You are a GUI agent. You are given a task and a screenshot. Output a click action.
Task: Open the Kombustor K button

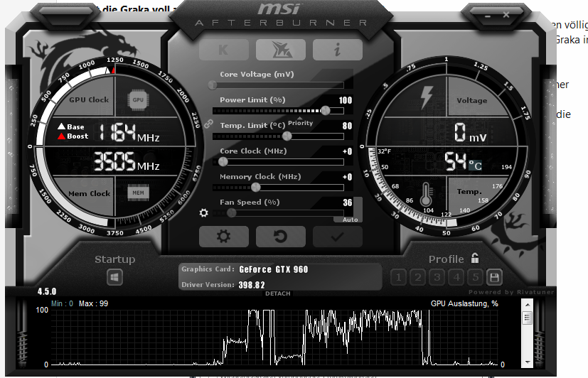[x=223, y=50]
